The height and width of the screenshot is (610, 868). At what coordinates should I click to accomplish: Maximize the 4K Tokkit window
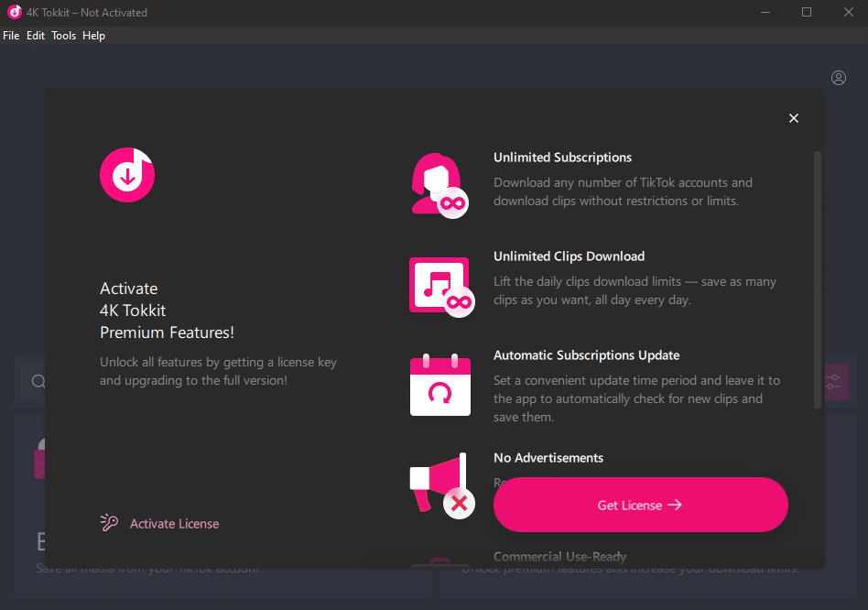coord(807,12)
